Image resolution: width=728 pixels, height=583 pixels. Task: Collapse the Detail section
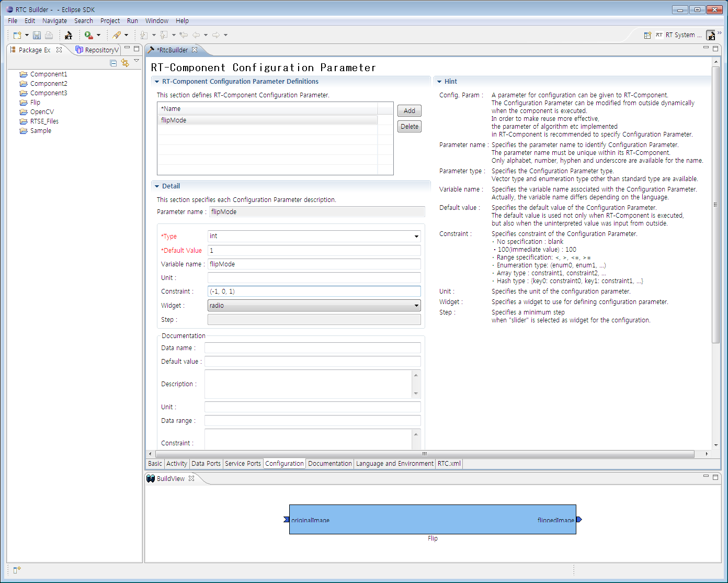pos(157,186)
